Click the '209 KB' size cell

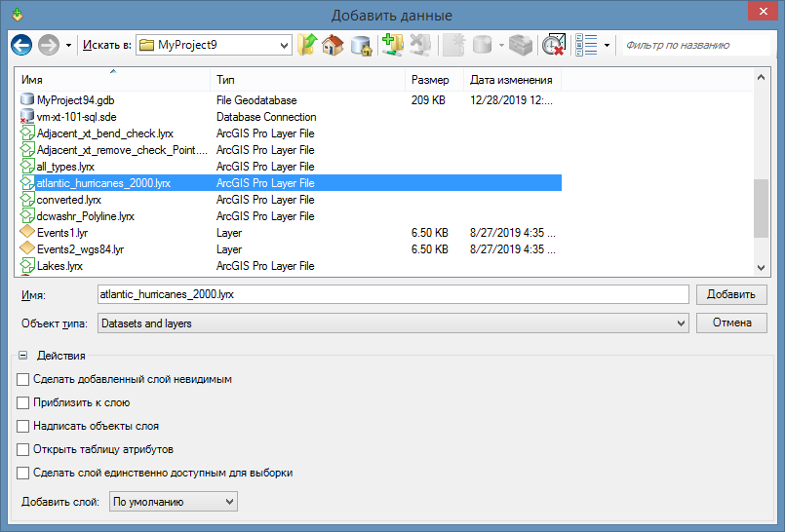[x=428, y=100]
